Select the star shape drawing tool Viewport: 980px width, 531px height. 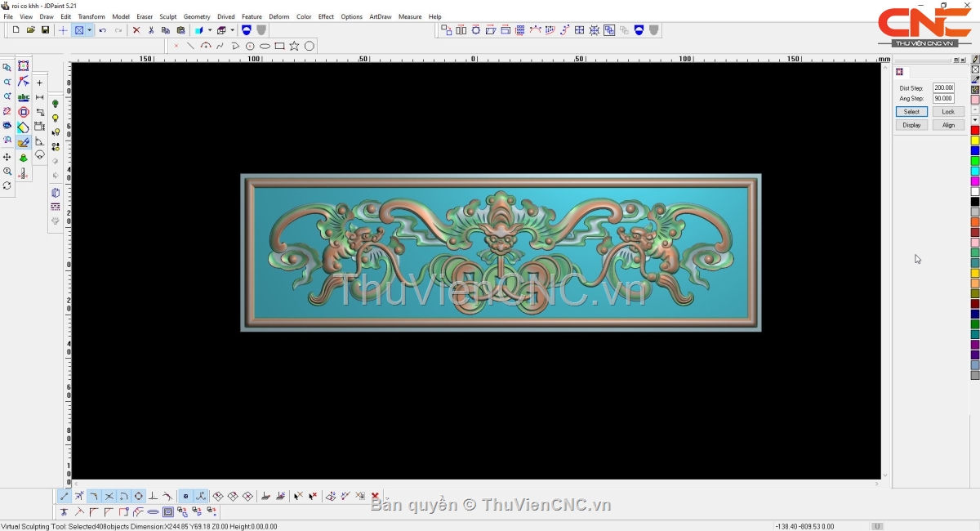(x=294, y=46)
